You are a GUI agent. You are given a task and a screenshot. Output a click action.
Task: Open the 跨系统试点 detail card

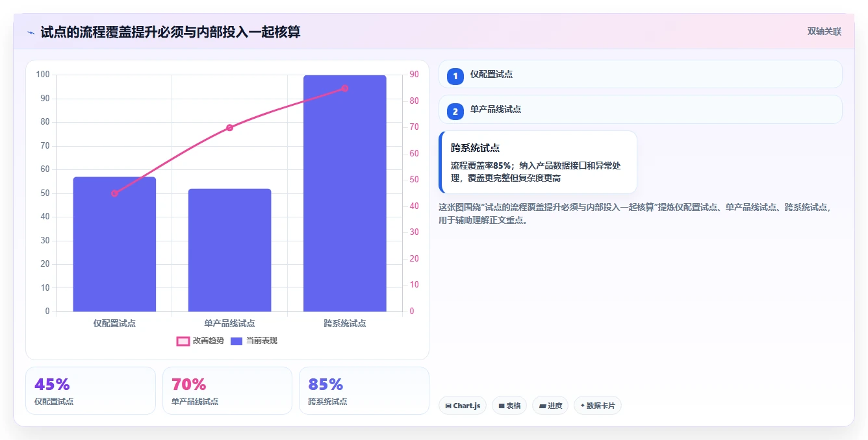tap(538, 162)
